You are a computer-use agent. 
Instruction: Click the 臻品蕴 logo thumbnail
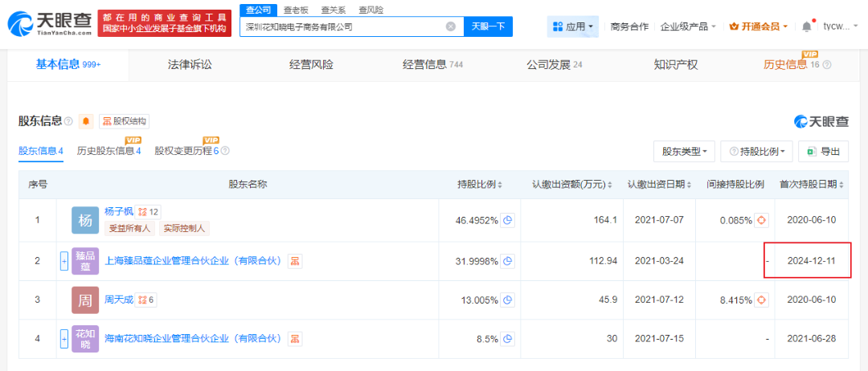[84, 261]
